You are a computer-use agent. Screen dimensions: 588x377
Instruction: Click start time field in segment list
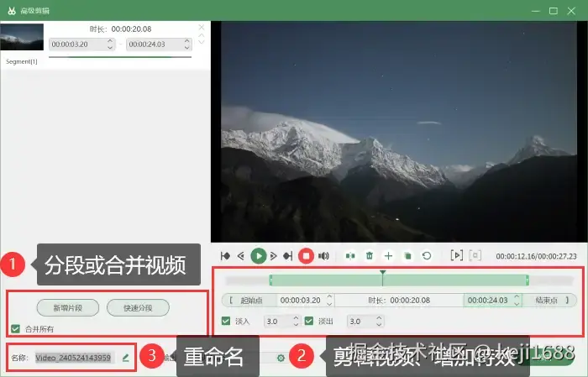point(81,45)
